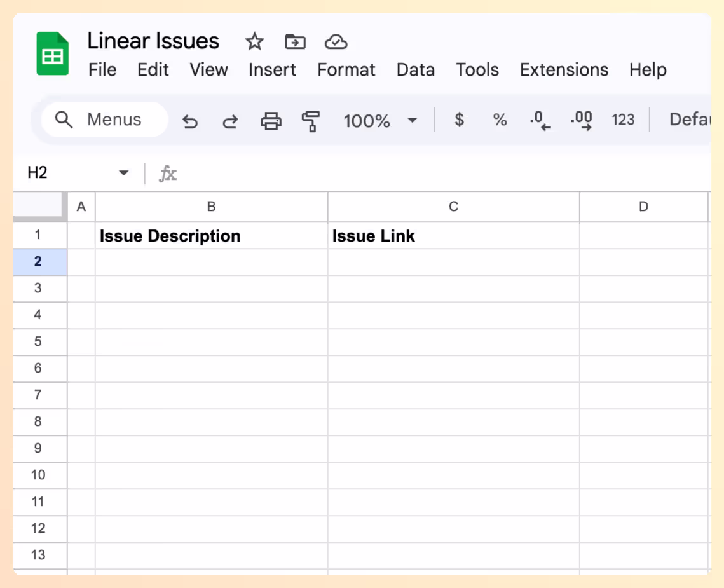The height and width of the screenshot is (588, 724).
Task: Select row 4 header
Action: click(40, 315)
